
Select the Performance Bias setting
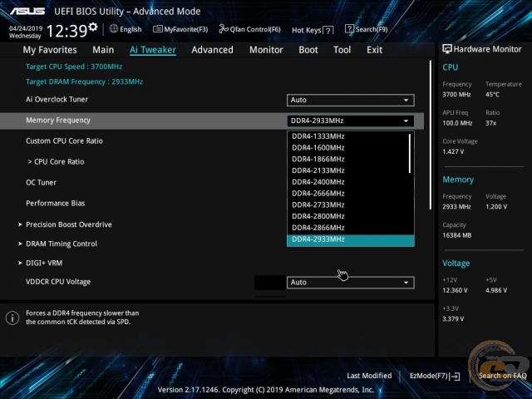56,203
